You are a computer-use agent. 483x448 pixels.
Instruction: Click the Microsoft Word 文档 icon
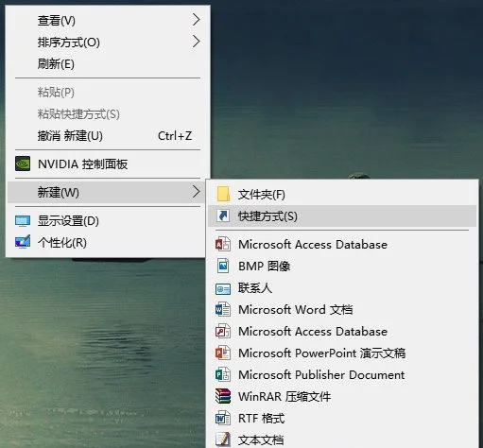click(223, 309)
